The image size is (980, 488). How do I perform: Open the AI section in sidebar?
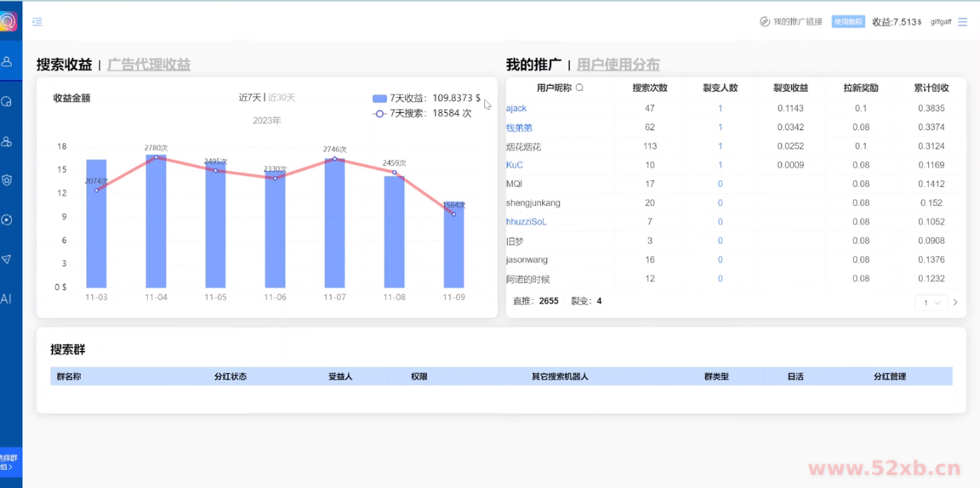[6, 299]
